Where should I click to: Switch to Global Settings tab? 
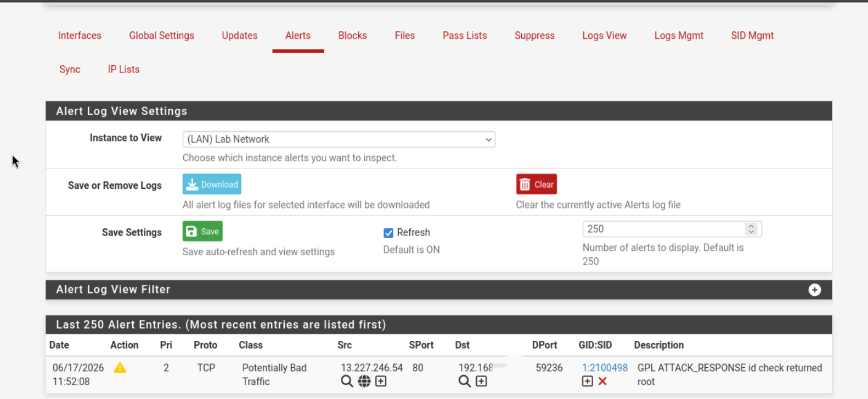[161, 36]
